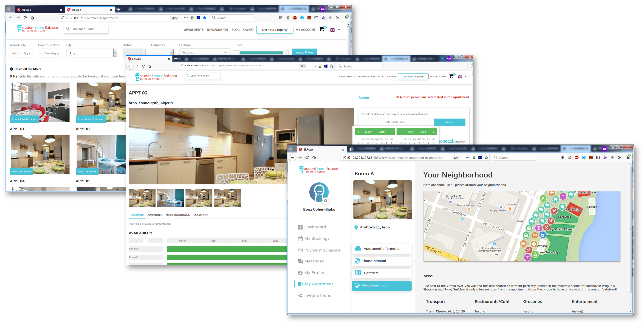644x325 pixels.
Task: Click the shopping cart icon in the apartments list window
Action: point(322,29)
